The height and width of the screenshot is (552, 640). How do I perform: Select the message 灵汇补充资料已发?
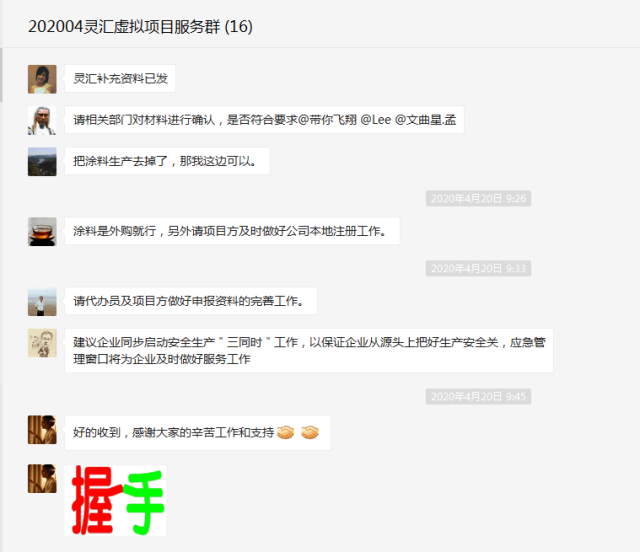pos(120,78)
